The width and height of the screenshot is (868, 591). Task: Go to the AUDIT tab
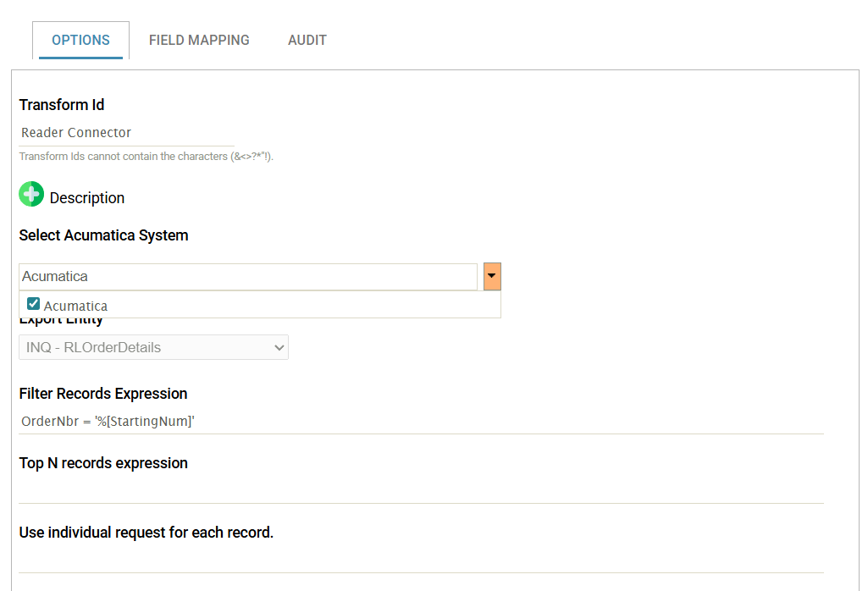(307, 40)
